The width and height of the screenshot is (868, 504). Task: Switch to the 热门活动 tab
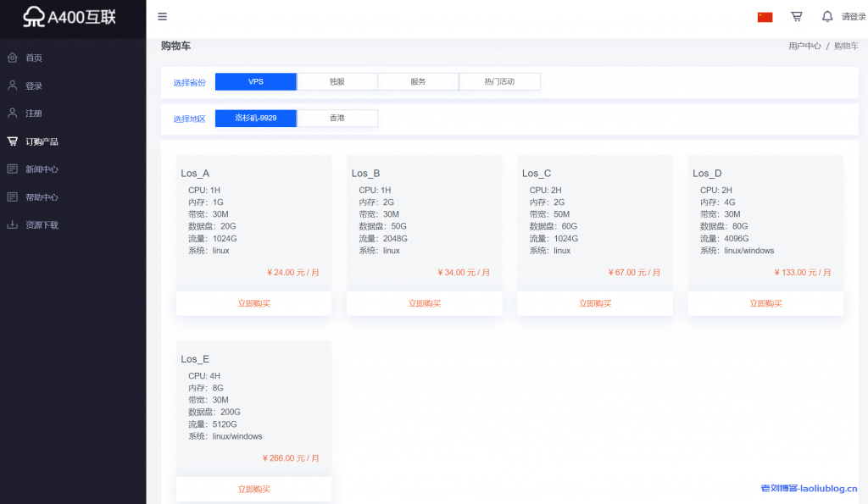[499, 82]
